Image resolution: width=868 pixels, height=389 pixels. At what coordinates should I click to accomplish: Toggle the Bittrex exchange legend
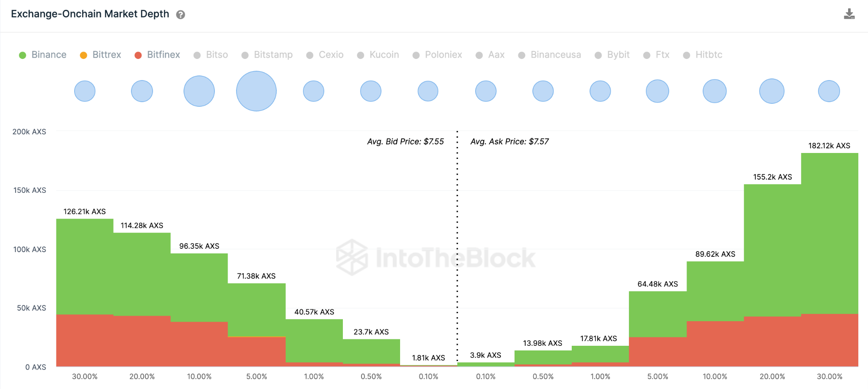pos(100,55)
